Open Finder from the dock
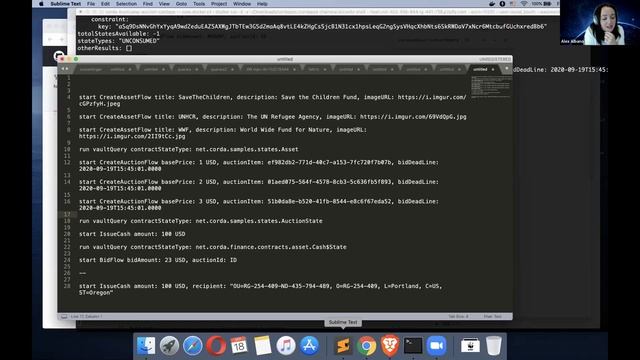 click(146, 345)
